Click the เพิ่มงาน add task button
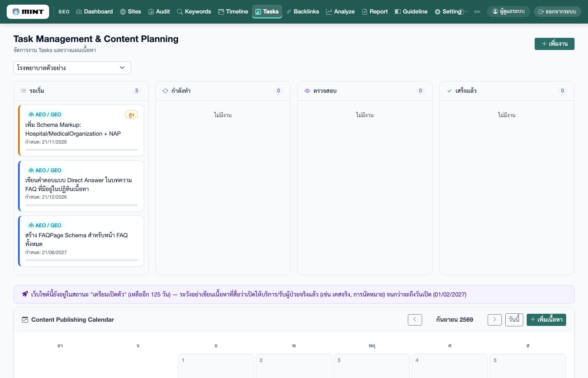The height and width of the screenshot is (378, 588). [x=554, y=44]
